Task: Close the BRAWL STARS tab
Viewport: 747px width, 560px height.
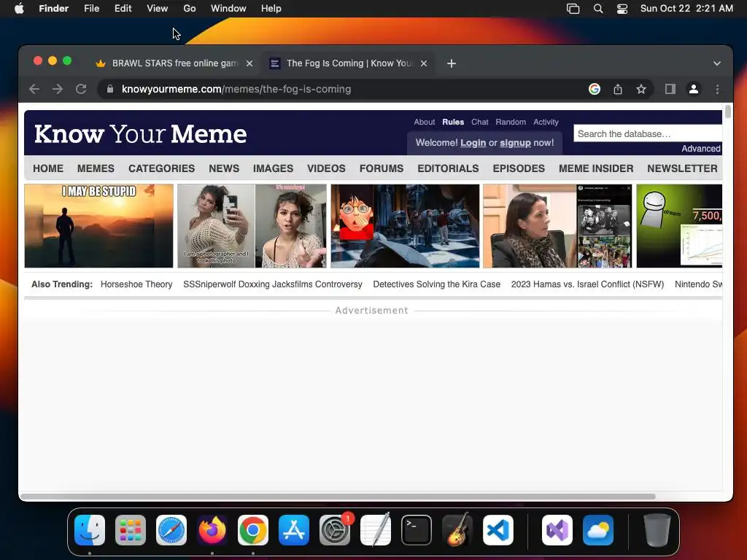Action: (249, 63)
